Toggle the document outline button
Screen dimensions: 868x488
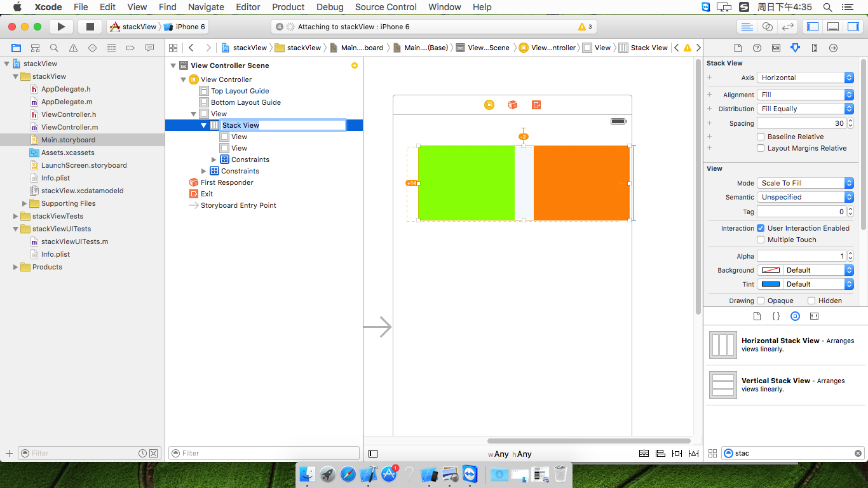pyautogui.click(x=373, y=454)
